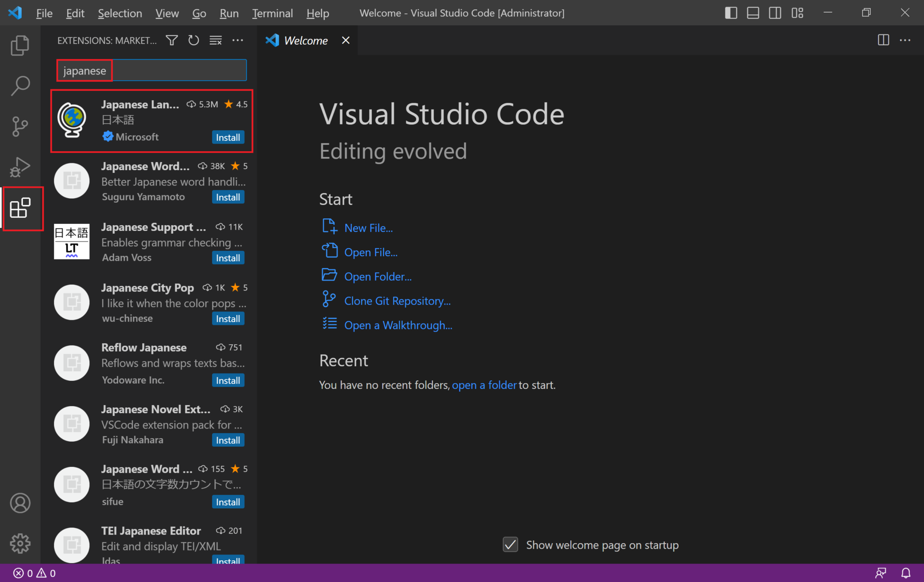Select the Welcome editor tab
The height and width of the screenshot is (582, 924).
[305, 41]
